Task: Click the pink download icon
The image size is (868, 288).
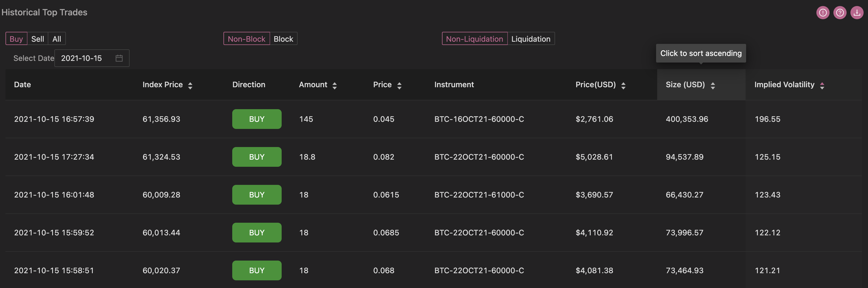Action: point(856,13)
